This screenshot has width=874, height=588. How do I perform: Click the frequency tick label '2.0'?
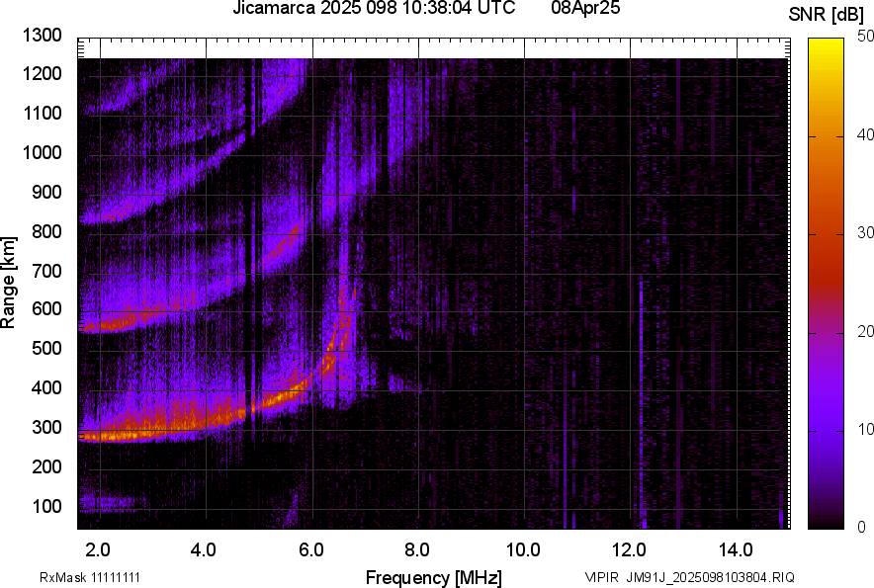click(98, 550)
